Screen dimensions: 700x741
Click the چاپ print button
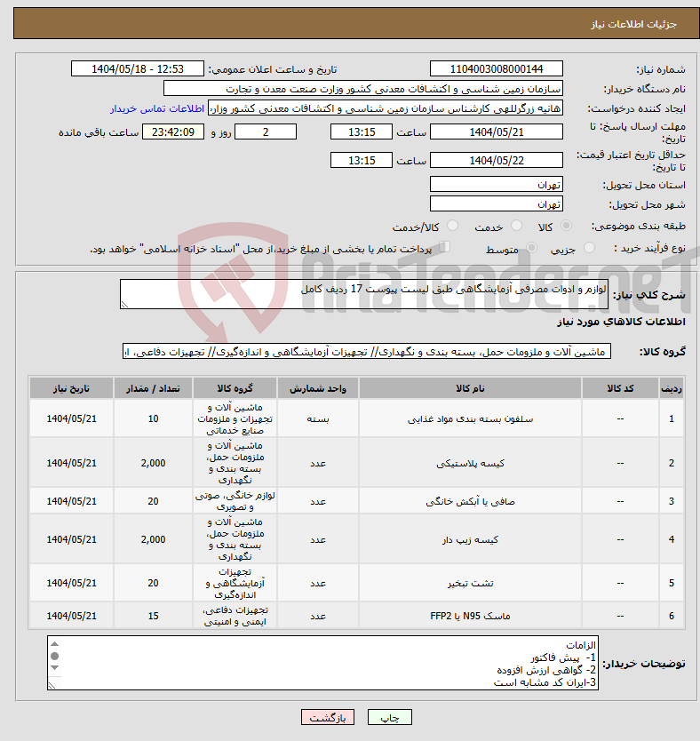[x=390, y=717]
